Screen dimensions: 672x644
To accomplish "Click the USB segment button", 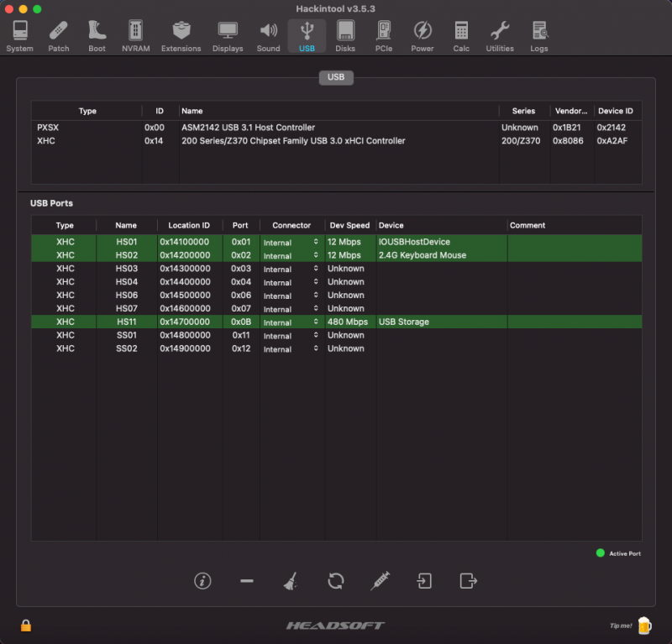I will 336,77.
